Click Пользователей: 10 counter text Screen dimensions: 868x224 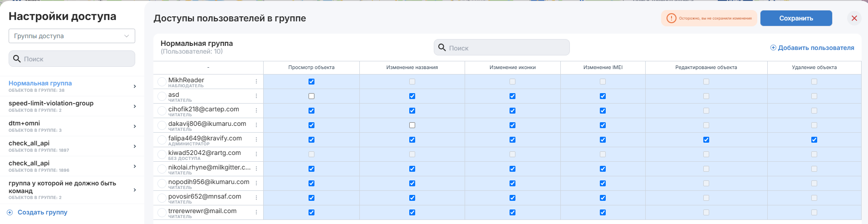click(x=191, y=51)
